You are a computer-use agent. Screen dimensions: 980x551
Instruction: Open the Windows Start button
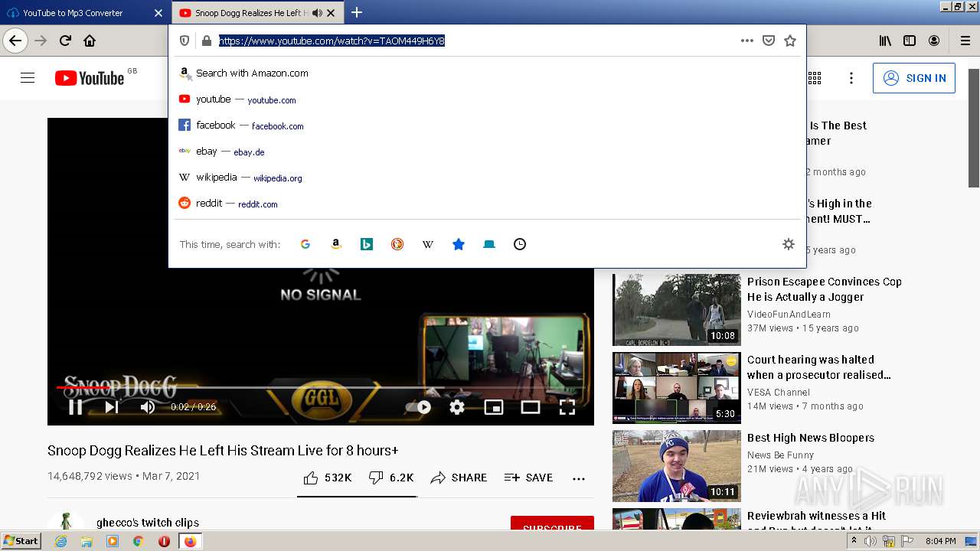[x=21, y=541]
